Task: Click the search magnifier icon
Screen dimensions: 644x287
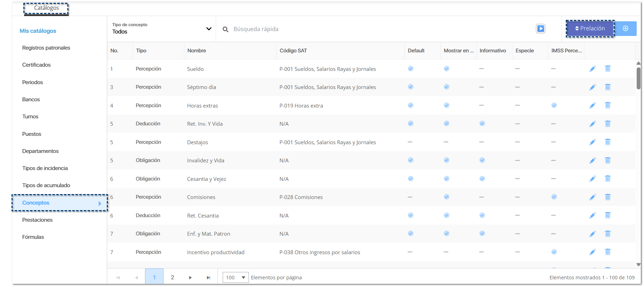Action: (x=225, y=29)
